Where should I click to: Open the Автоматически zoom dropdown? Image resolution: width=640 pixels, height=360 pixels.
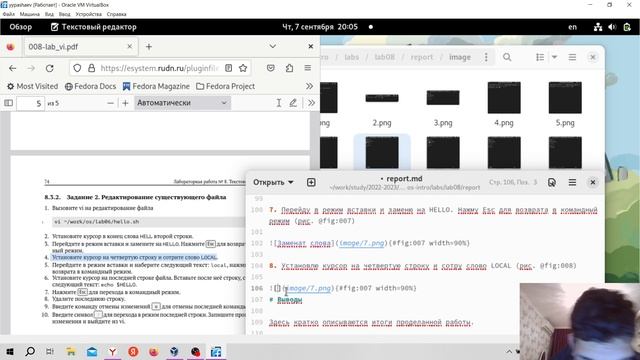tap(182, 103)
